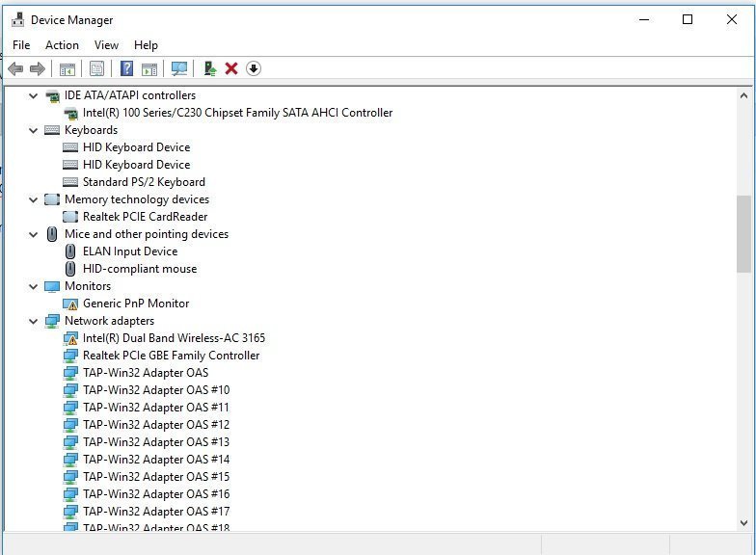Collapse Mice and other pointing devices
The width and height of the screenshot is (756, 555).
click(33, 235)
